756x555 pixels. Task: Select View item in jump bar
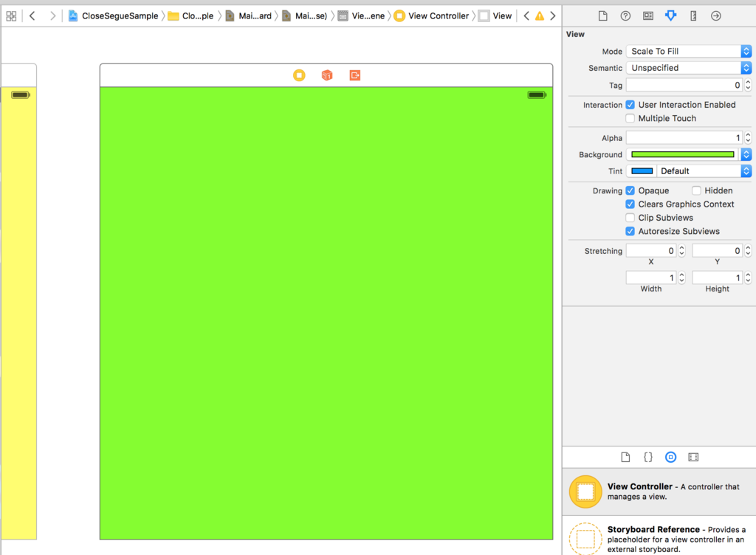(x=495, y=16)
